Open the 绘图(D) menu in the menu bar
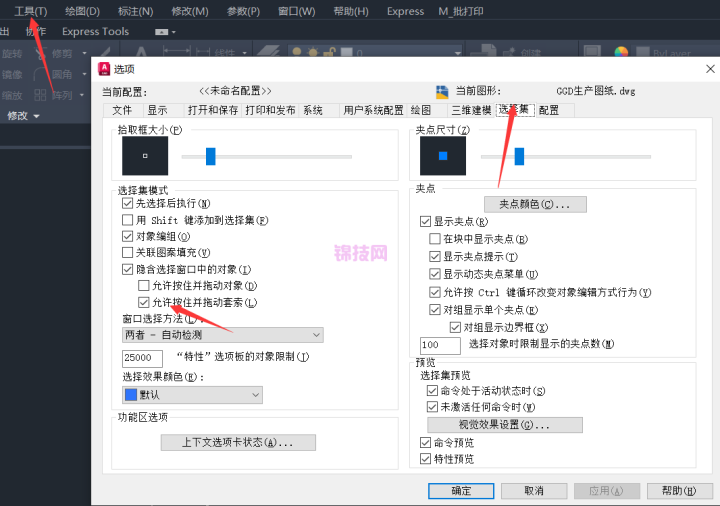This screenshot has height=506, width=720. click(x=82, y=11)
